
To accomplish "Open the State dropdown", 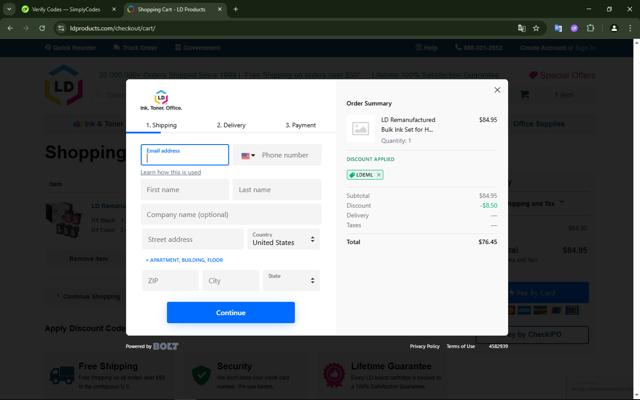I will click(x=291, y=280).
